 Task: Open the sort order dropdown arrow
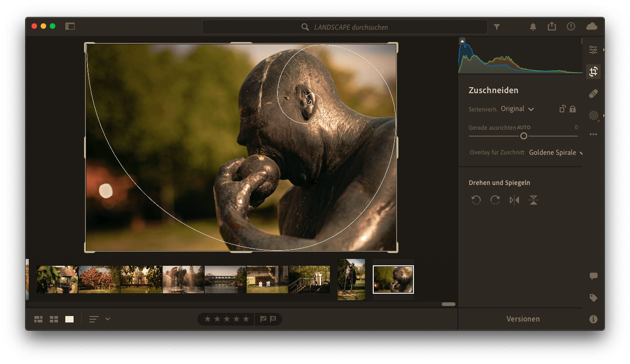click(x=108, y=319)
